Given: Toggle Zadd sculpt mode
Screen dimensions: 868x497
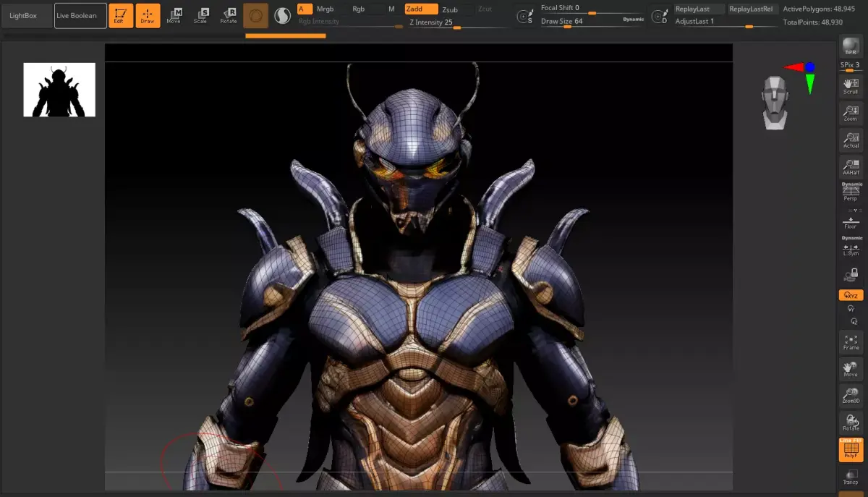Looking at the screenshot, I should (x=422, y=9).
